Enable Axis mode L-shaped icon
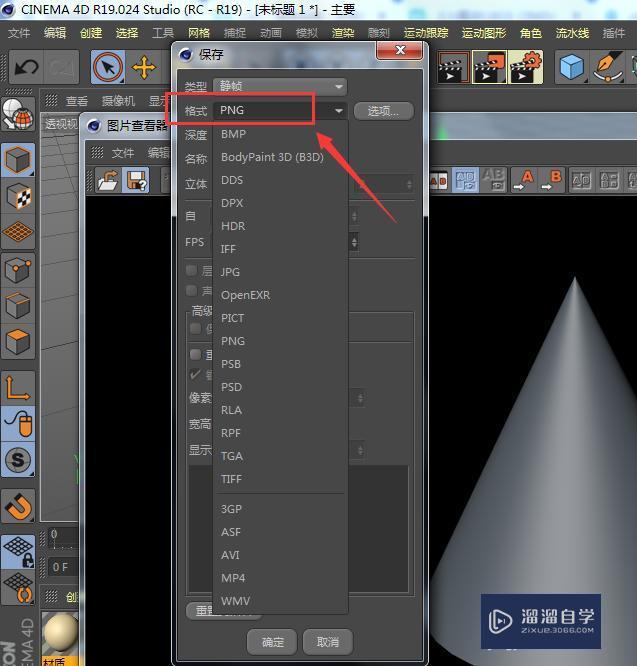Viewport: 637px width, 666px height. tap(18, 388)
